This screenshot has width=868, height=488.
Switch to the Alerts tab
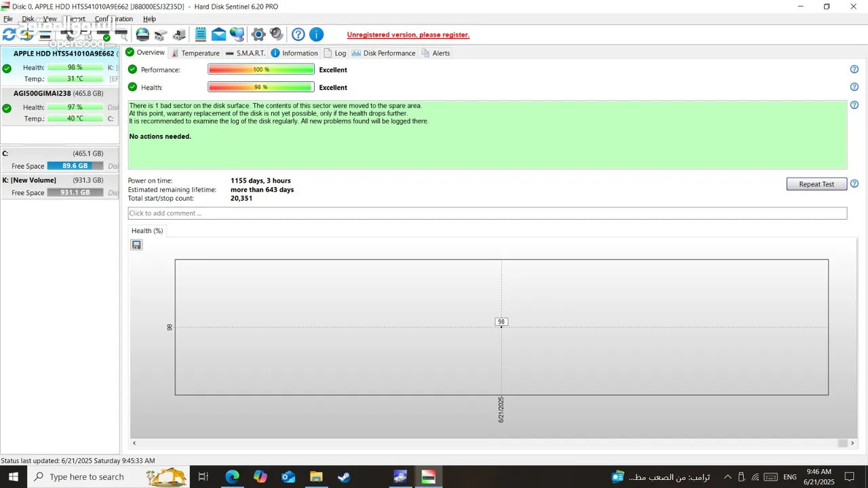click(435, 53)
